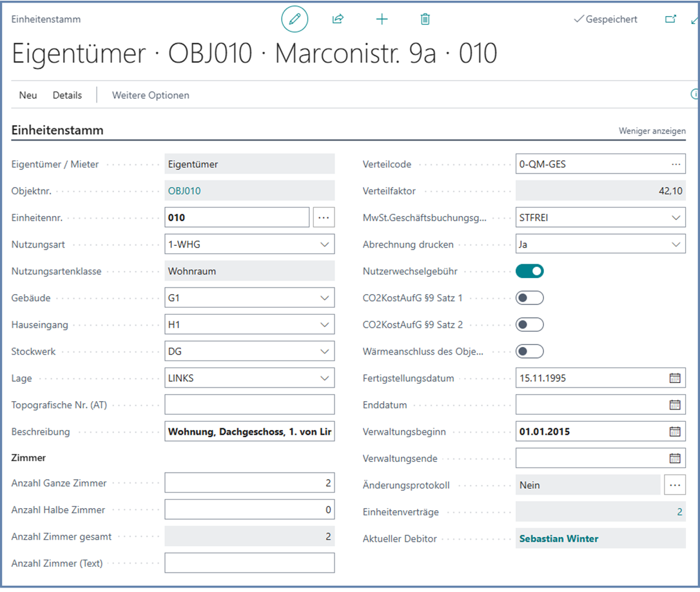
Task: Click the pencil edit icon
Action: tap(295, 19)
